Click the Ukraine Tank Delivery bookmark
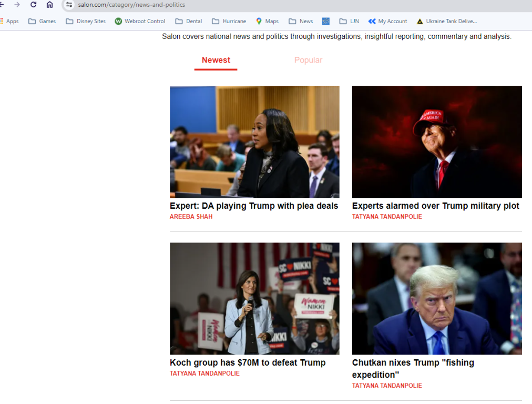This screenshot has width=532, height=404. tap(446, 21)
